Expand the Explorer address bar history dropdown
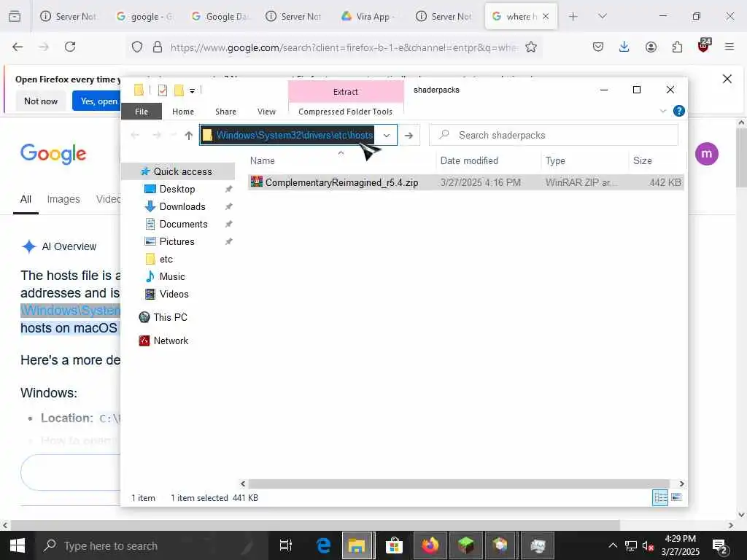The height and width of the screenshot is (560, 747). click(x=387, y=135)
